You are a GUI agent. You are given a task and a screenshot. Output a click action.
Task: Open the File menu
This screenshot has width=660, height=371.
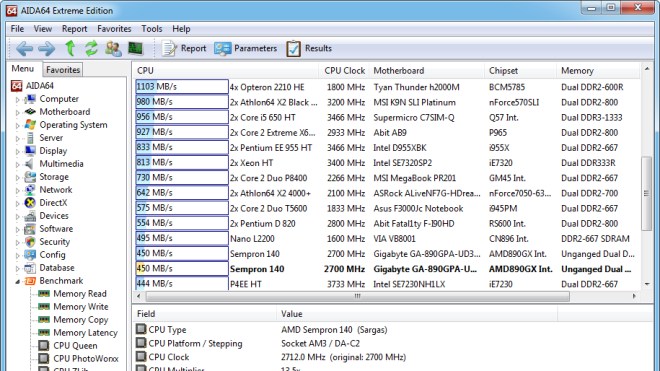pos(17,29)
